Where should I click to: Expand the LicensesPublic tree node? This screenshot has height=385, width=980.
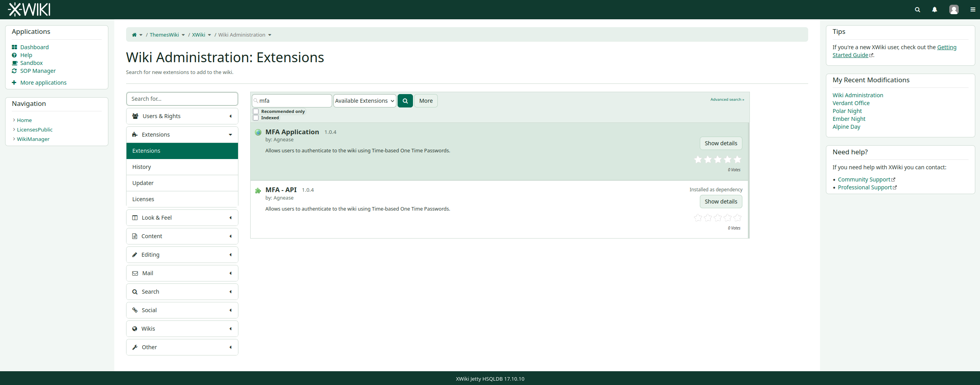[14, 130]
